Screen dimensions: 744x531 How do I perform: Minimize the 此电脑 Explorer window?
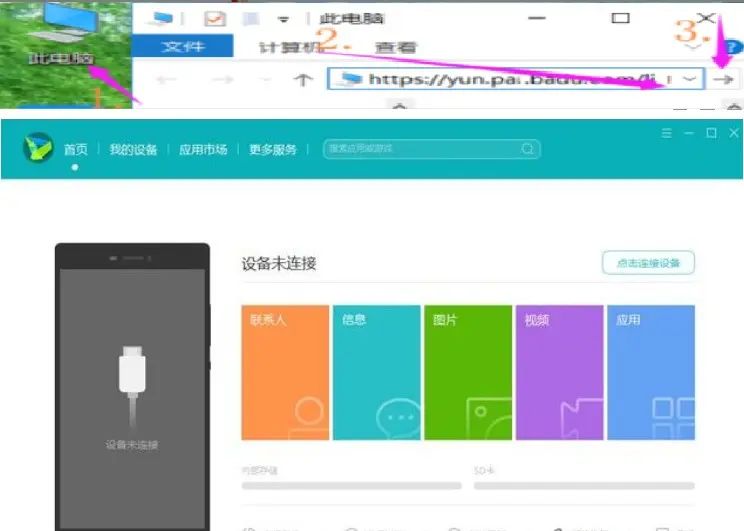[x=537, y=19]
